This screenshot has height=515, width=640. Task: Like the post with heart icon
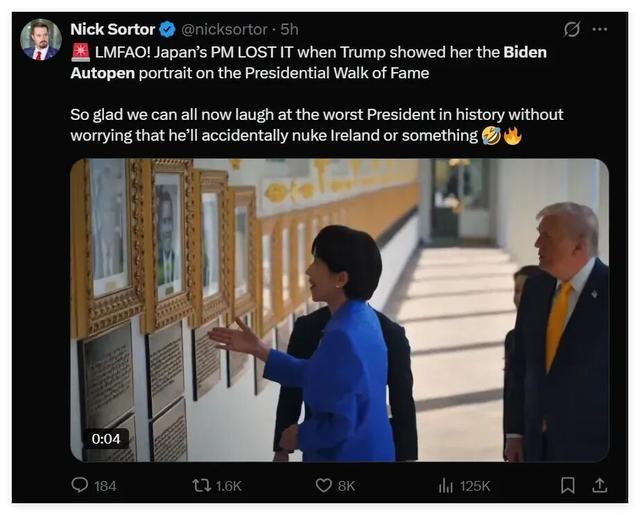(323, 485)
